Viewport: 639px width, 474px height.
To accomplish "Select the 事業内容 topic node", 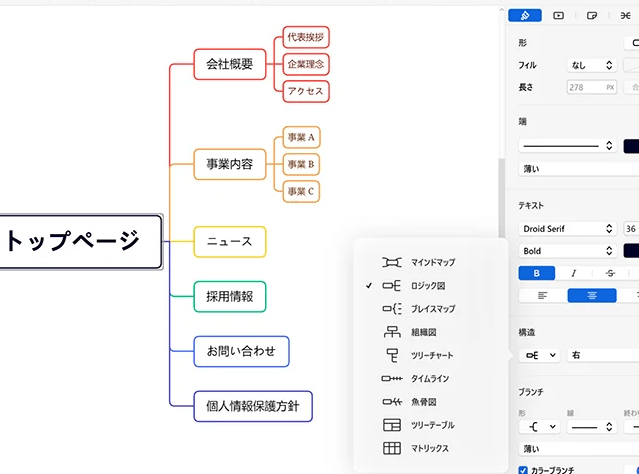I will (x=230, y=164).
